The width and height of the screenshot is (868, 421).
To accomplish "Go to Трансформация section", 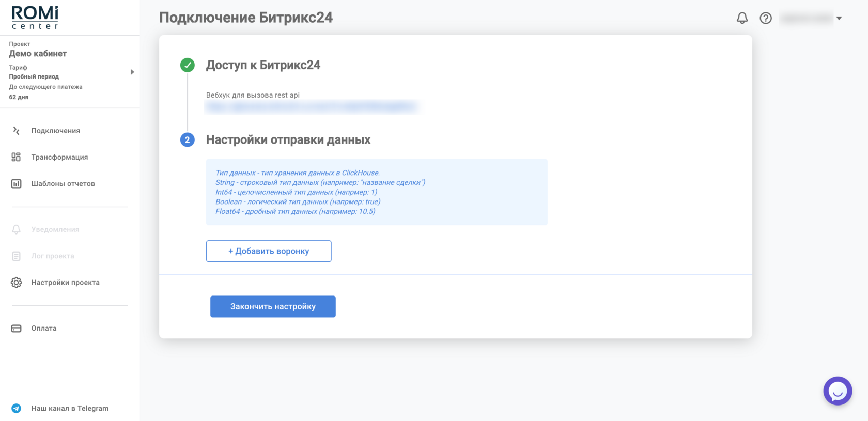I will tap(59, 157).
